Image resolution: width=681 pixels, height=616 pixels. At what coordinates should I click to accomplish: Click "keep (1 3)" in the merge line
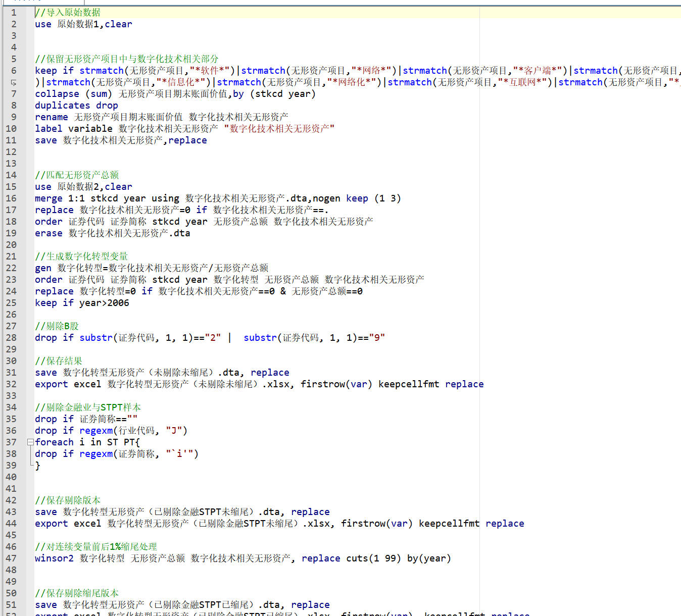tap(373, 198)
